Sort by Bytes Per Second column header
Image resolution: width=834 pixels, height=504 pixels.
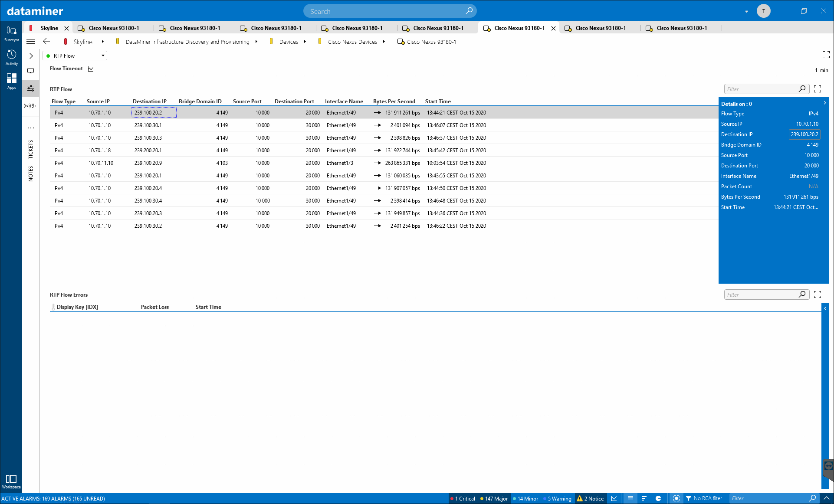coord(394,101)
